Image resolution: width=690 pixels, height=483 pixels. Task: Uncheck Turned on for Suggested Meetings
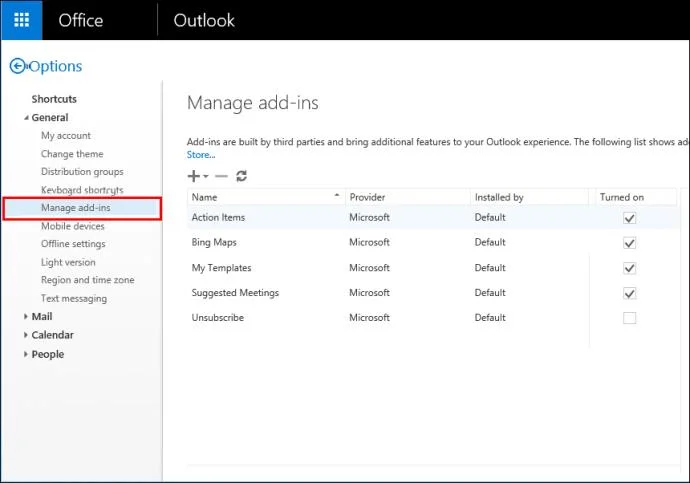pos(629,293)
